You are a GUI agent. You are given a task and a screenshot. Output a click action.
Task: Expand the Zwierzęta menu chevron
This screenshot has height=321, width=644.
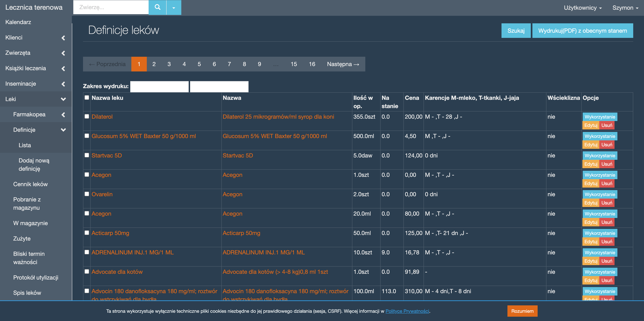click(x=63, y=53)
